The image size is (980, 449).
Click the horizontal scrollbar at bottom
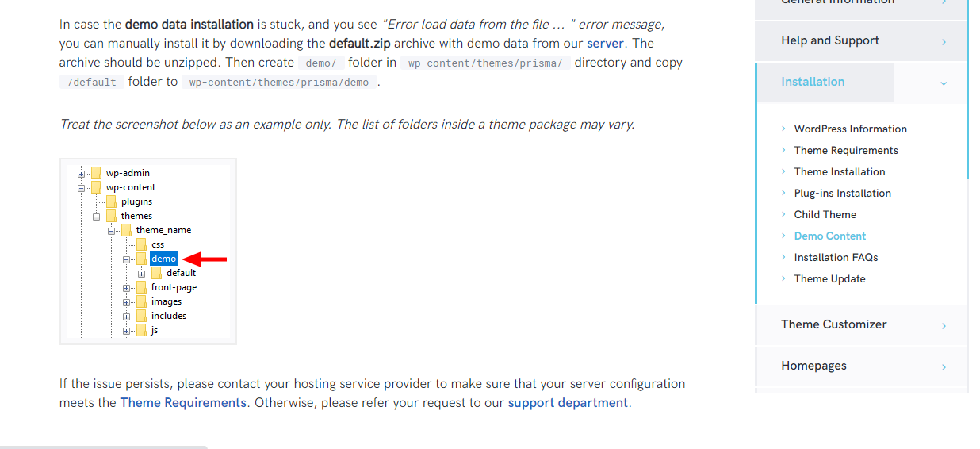(x=103, y=447)
